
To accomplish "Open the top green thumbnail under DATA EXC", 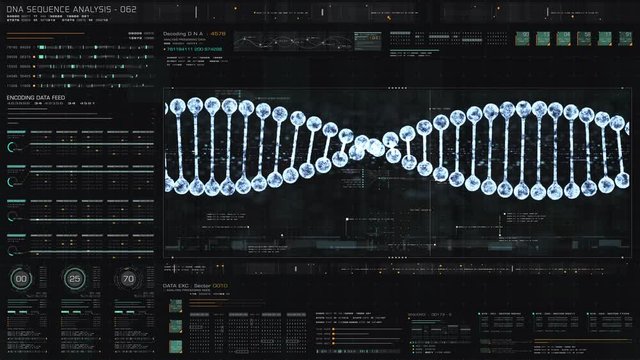I will [x=176, y=306].
